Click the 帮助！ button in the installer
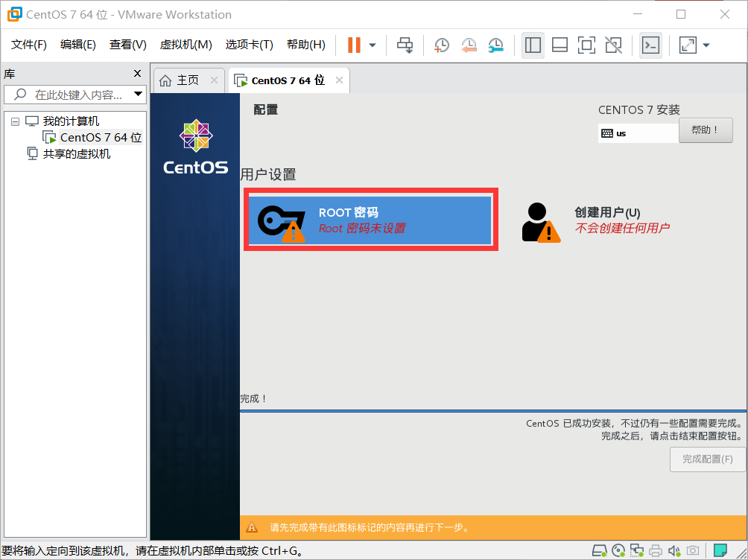The image size is (748, 560). [706, 130]
